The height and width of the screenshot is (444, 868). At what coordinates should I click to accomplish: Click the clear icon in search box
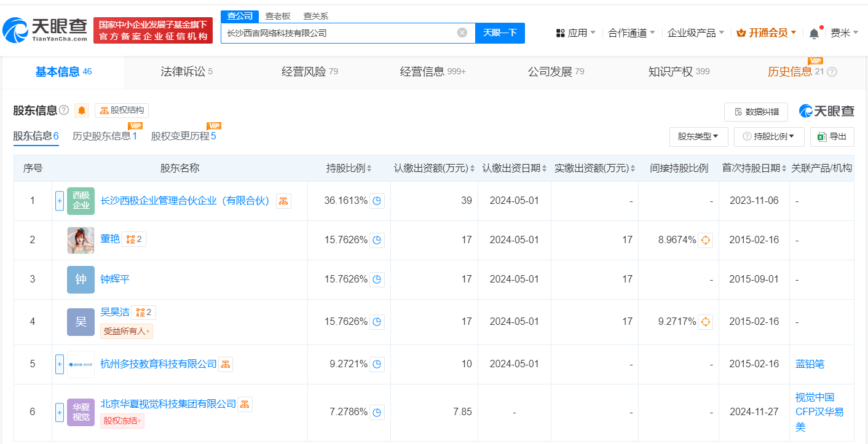(462, 33)
